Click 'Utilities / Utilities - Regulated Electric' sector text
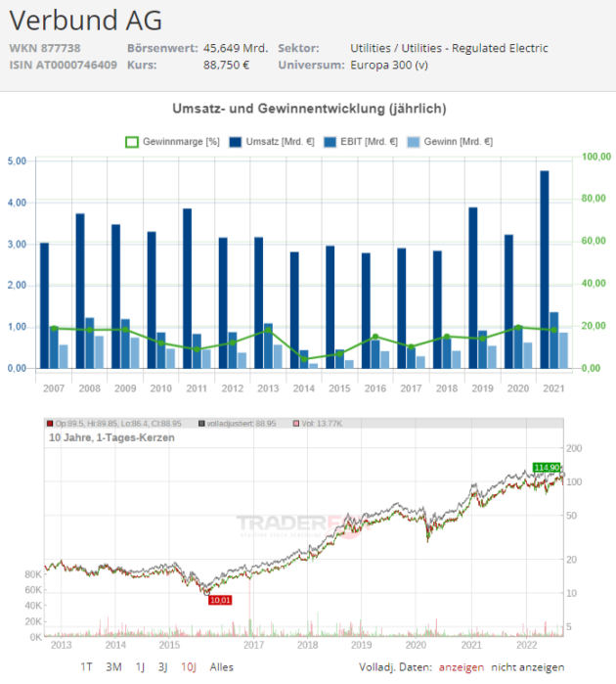 pyautogui.click(x=450, y=48)
